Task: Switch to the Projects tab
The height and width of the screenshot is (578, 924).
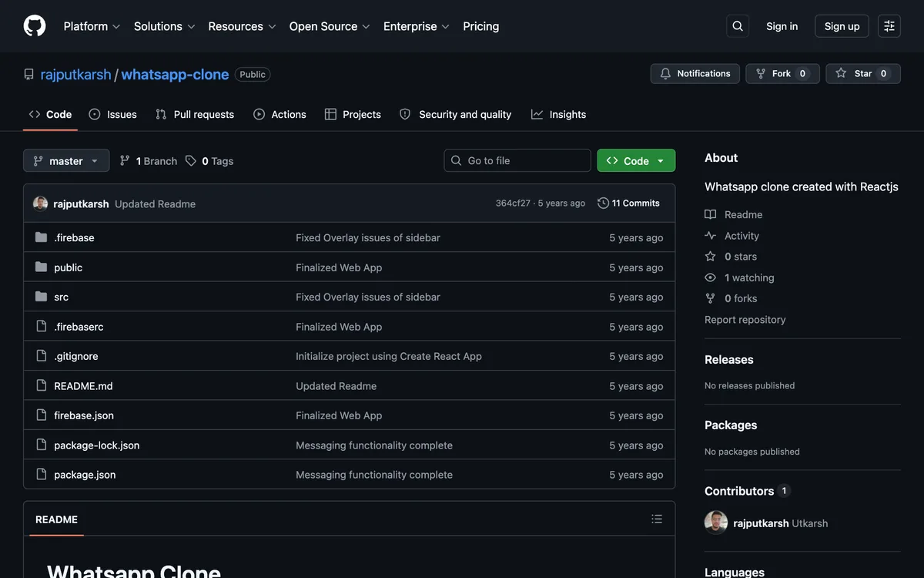Action: 353,114
